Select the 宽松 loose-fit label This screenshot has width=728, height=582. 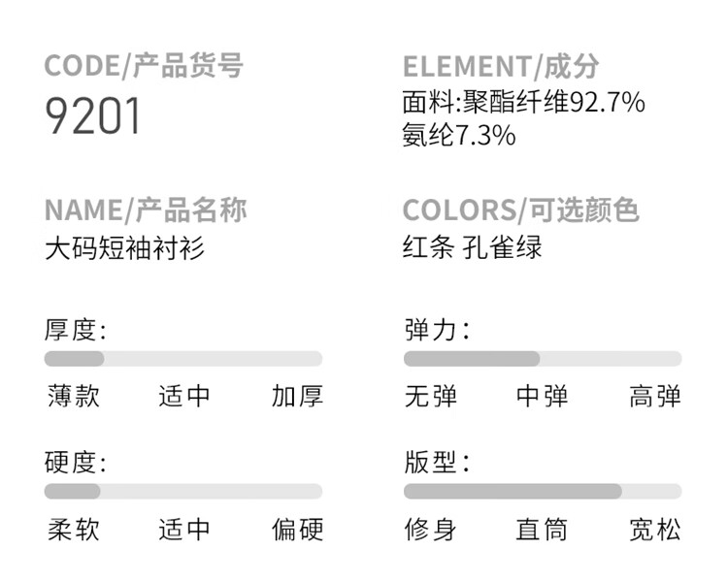655,530
